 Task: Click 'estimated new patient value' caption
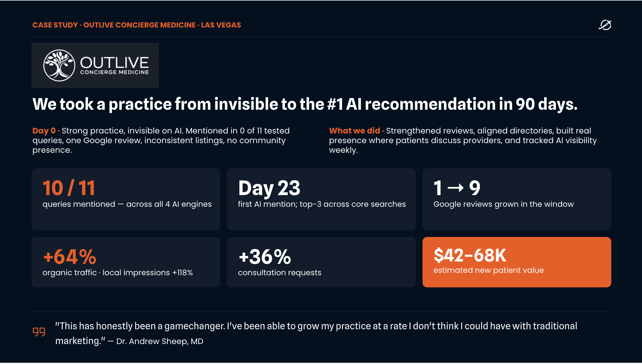[x=488, y=270]
